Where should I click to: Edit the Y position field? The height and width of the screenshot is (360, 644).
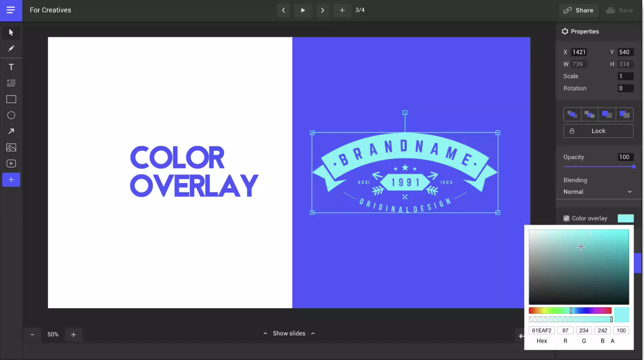[x=625, y=52]
